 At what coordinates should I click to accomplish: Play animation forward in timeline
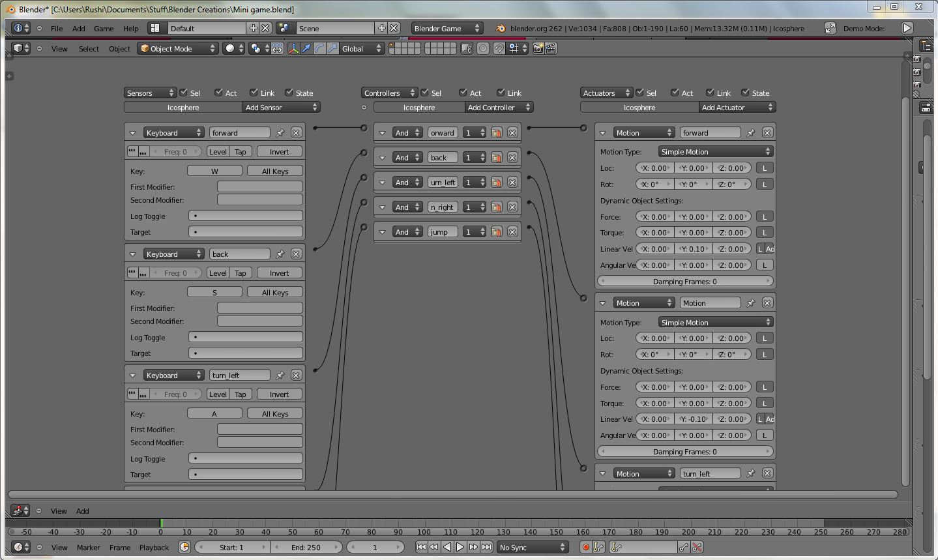[460, 547]
